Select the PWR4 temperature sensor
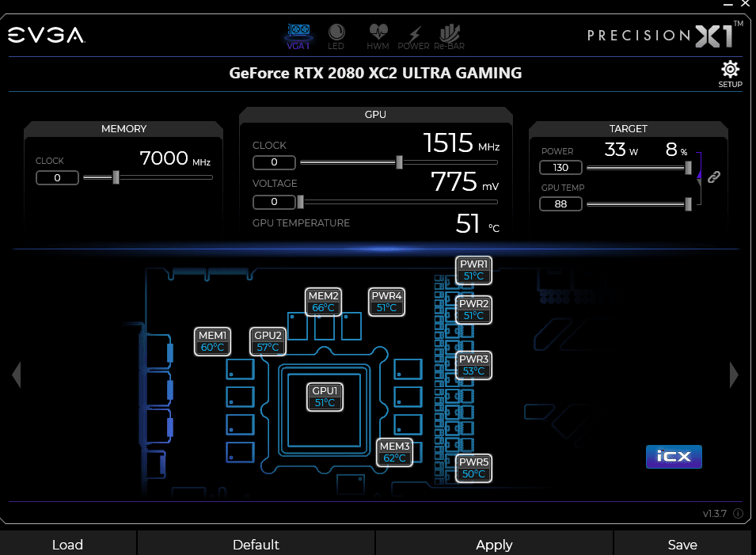 (x=386, y=302)
